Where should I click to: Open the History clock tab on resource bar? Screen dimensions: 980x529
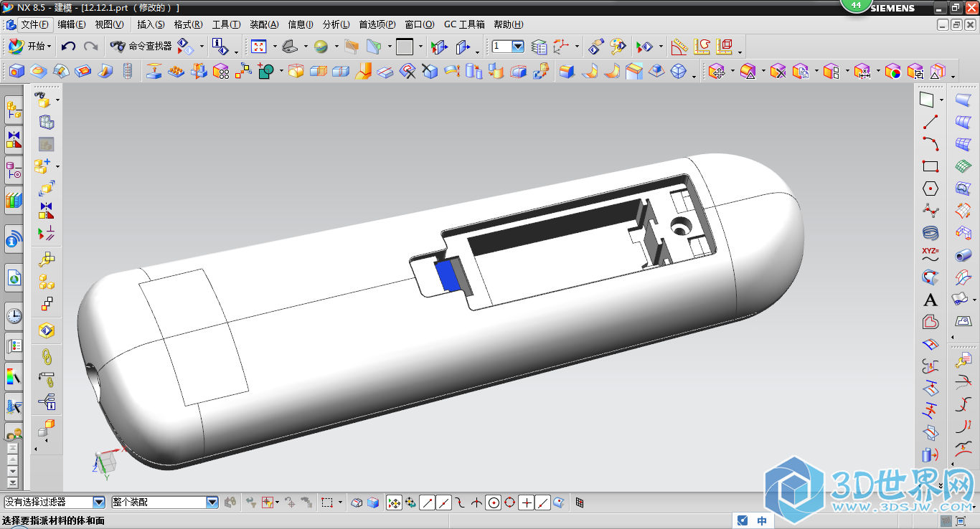14,316
